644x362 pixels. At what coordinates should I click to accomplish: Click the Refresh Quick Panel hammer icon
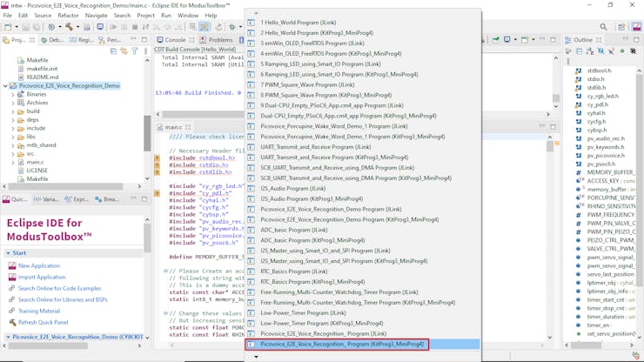point(12,323)
